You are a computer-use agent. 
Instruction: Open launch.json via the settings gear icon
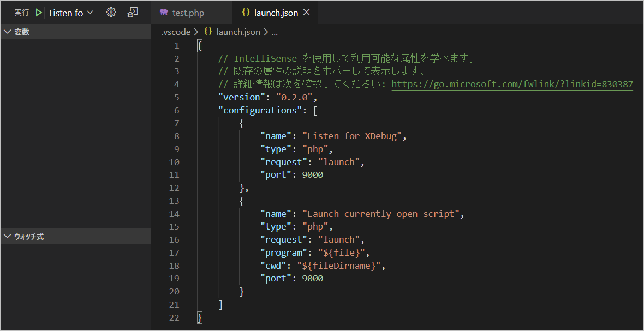click(x=111, y=11)
